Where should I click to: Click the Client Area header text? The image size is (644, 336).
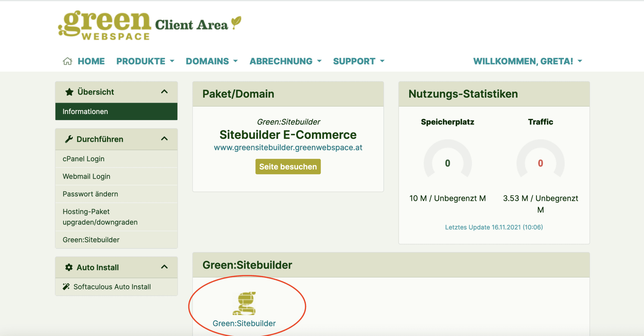pyautogui.click(x=192, y=25)
